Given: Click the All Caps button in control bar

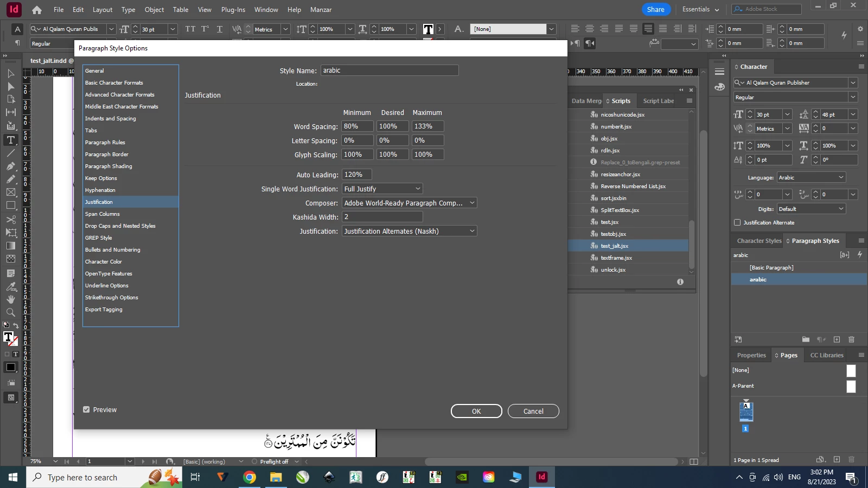Looking at the screenshot, I should tap(190, 29).
